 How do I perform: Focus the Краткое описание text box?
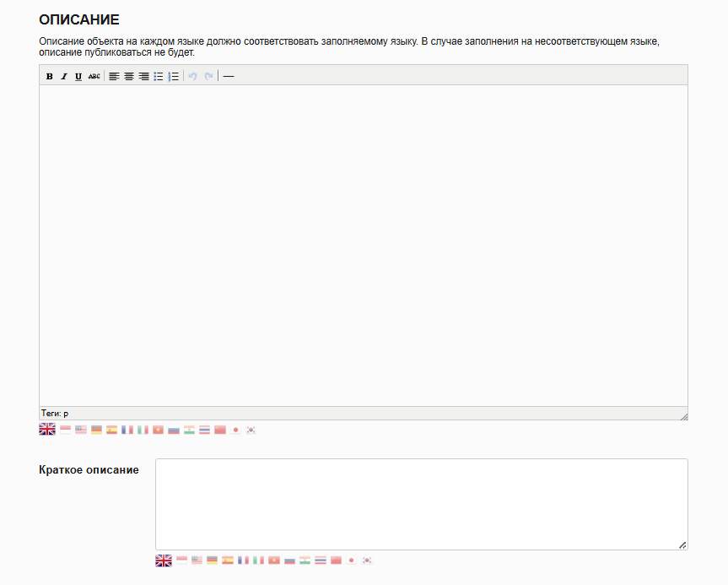coord(421,504)
